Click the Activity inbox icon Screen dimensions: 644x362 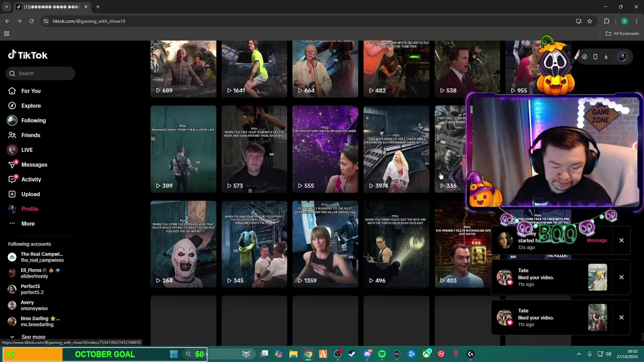(x=12, y=179)
